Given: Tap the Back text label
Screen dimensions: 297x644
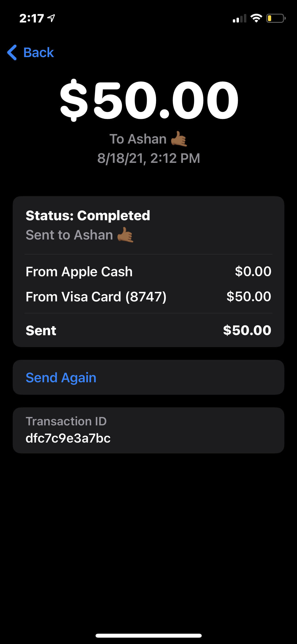Looking at the screenshot, I should click(39, 52).
